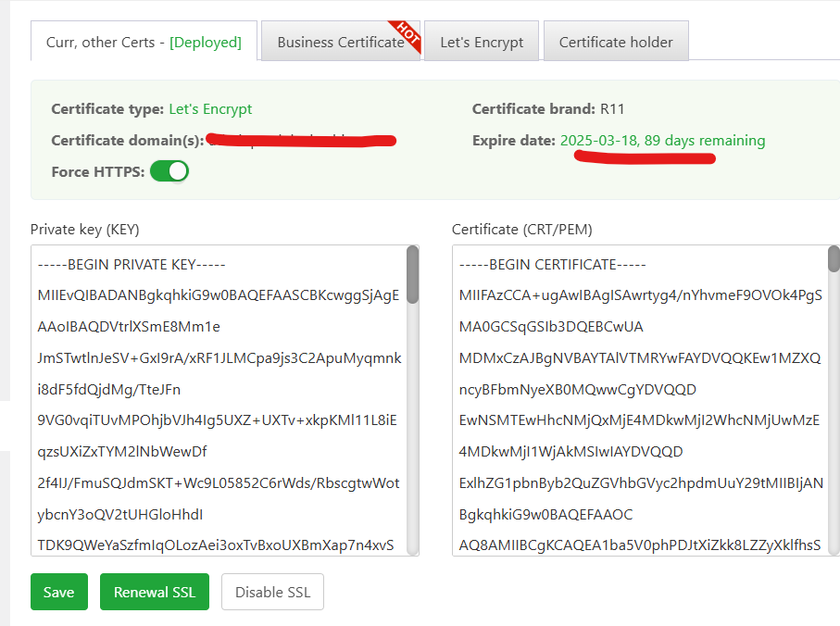Click the Private key scrollbar thumb
Viewport: 840px width, 626px height.
[412, 273]
